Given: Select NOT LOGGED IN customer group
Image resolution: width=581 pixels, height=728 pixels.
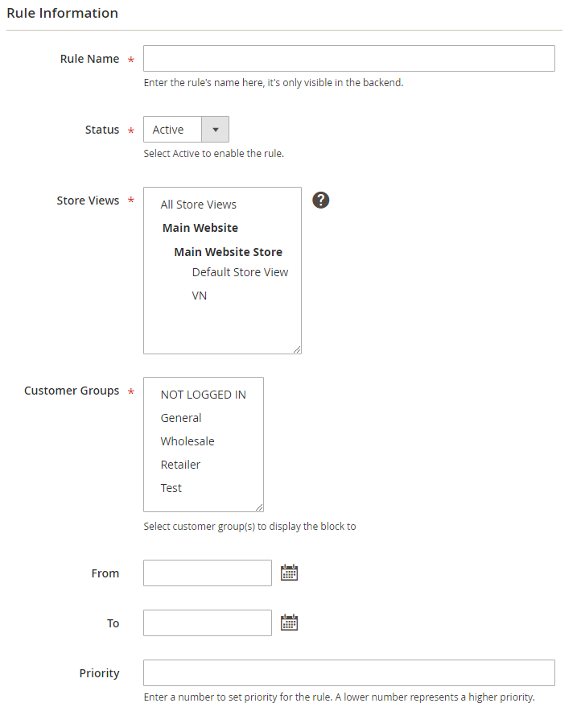Looking at the screenshot, I should pyautogui.click(x=204, y=395).
